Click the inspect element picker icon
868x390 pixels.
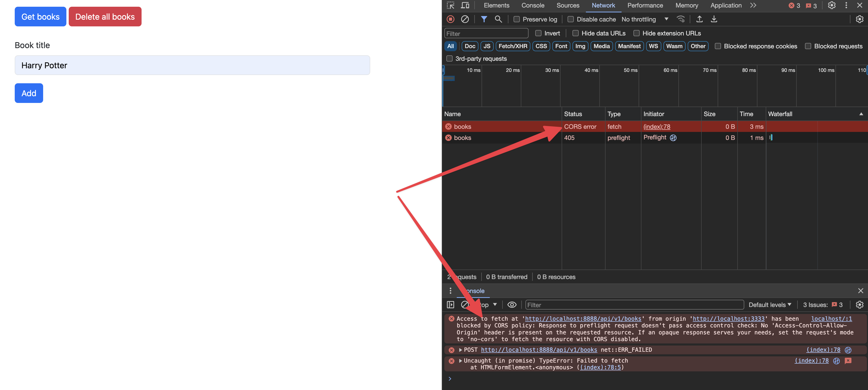click(451, 5)
